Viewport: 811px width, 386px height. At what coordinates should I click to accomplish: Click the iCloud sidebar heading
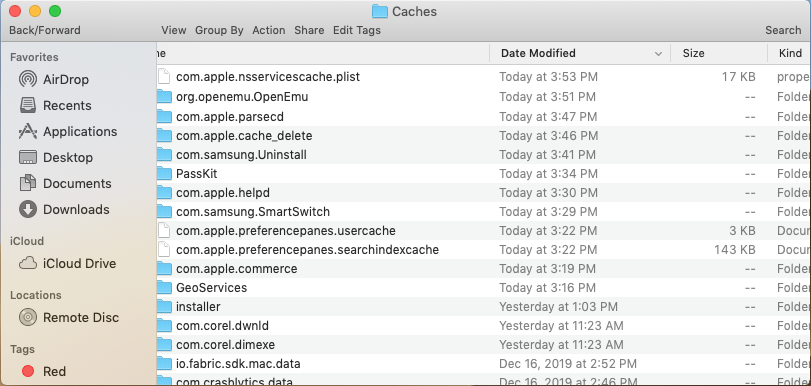pos(27,241)
